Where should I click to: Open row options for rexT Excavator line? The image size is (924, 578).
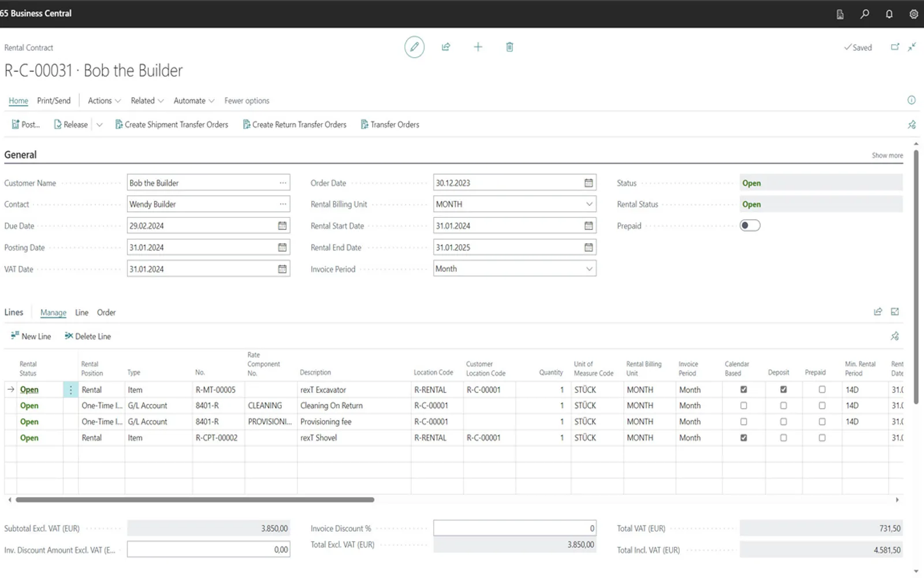click(x=70, y=390)
